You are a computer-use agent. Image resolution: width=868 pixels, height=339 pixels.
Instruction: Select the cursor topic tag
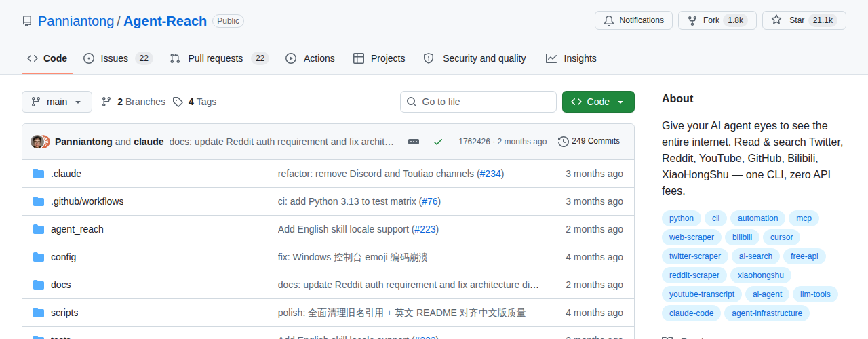click(x=781, y=237)
